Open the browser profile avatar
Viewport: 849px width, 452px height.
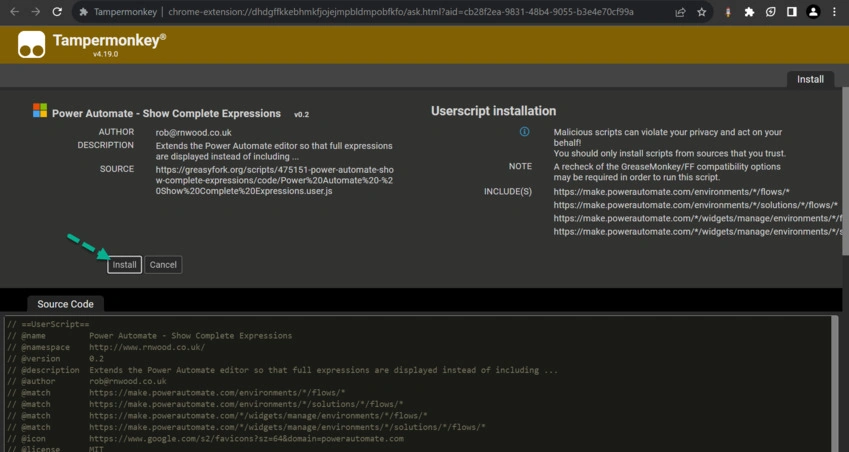(x=813, y=12)
